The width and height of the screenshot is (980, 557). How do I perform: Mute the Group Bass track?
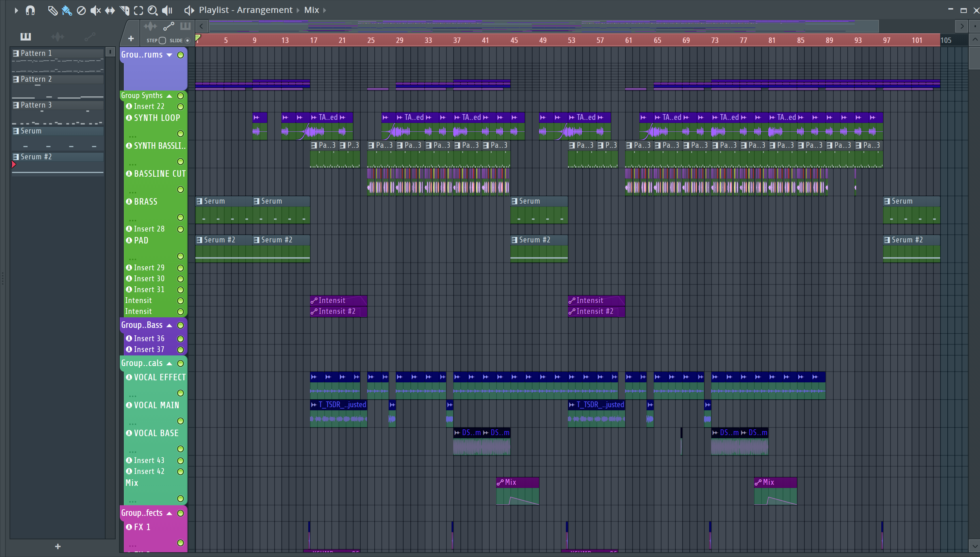tap(180, 325)
